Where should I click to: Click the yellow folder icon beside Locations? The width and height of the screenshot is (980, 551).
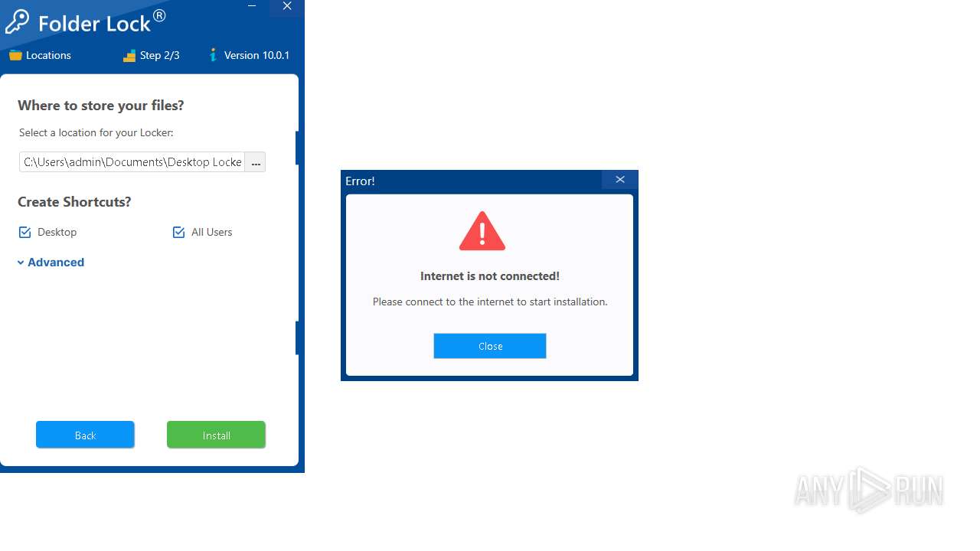point(15,55)
